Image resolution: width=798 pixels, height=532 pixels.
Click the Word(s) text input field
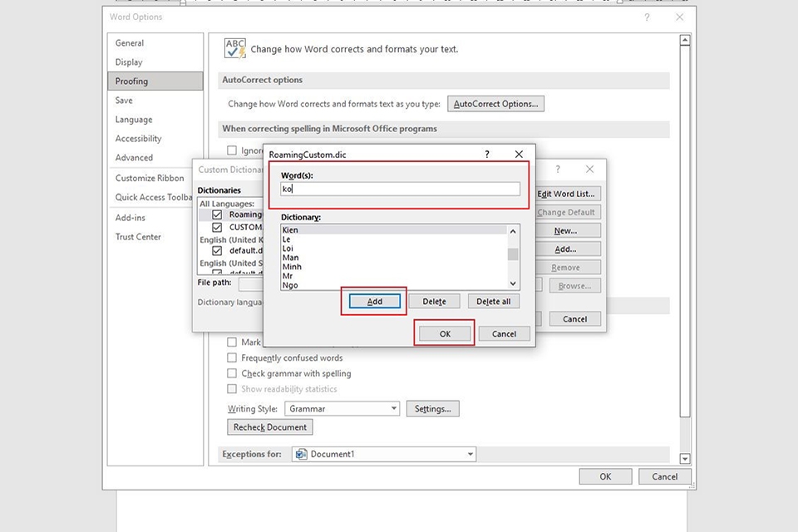(400, 189)
